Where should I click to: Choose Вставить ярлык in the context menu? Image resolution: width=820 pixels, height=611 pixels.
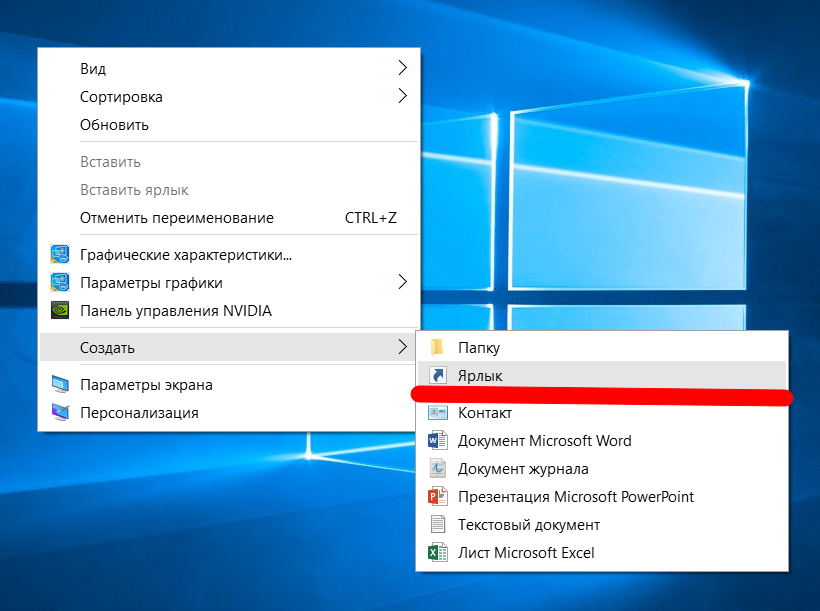229,190
